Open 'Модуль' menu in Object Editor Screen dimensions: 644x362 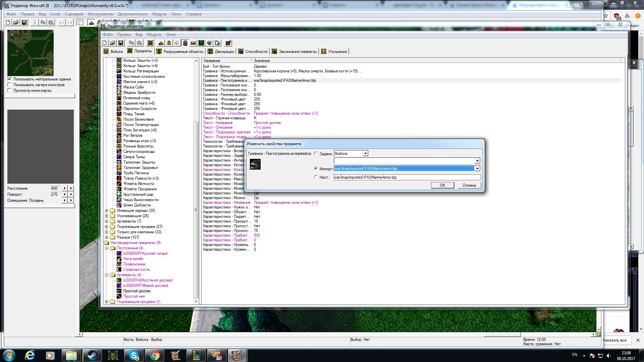(154, 35)
